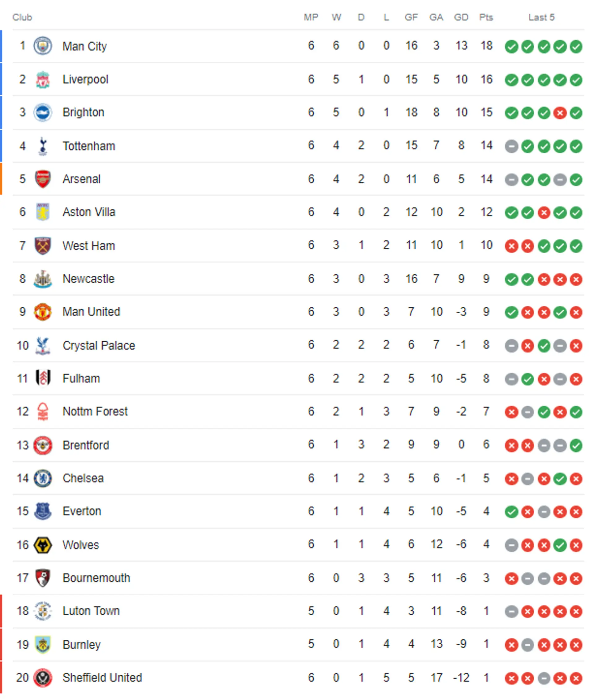Click the Pts column header
The width and height of the screenshot is (594, 700).
tap(486, 17)
